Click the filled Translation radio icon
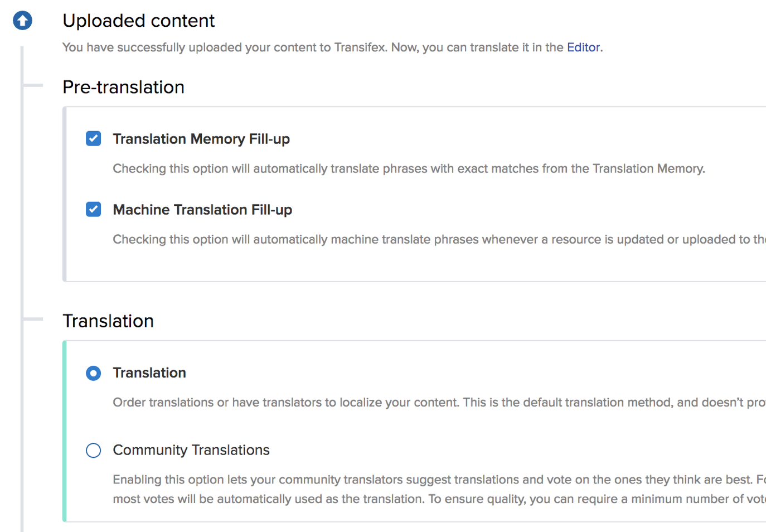The height and width of the screenshot is (532, 766). tap(93, 373)
